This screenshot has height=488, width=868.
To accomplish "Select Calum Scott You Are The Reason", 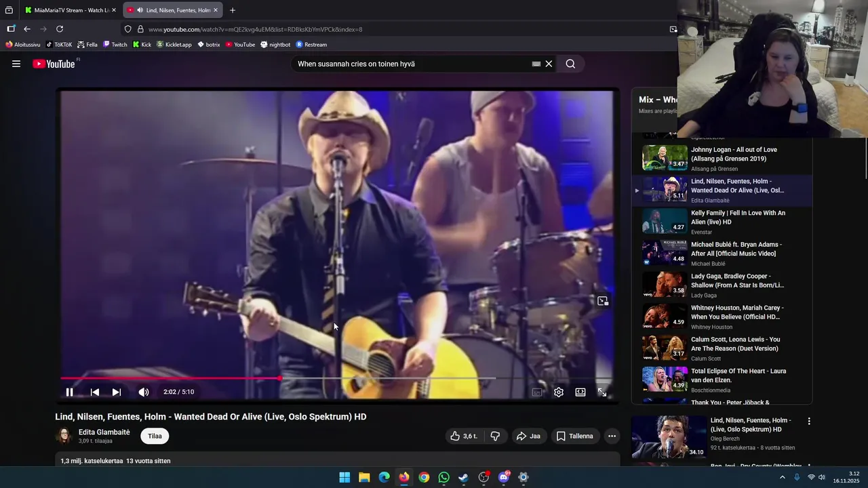I will tap(722, 348).
